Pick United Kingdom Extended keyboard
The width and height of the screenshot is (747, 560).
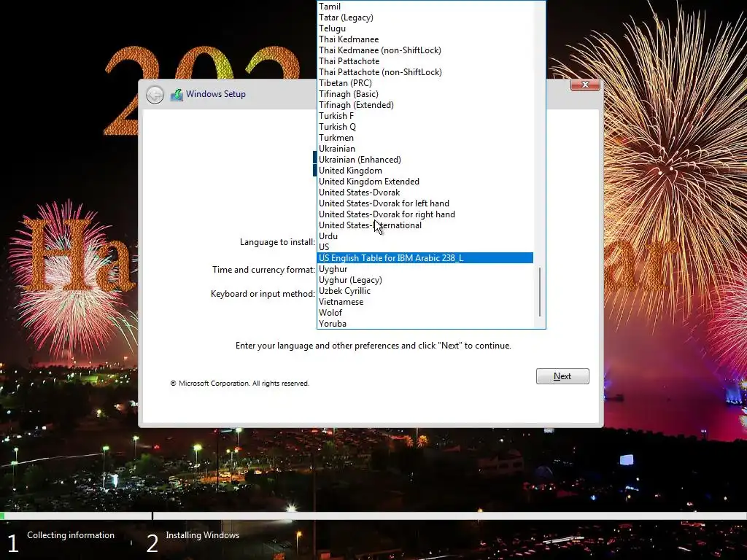click(425, 182)
